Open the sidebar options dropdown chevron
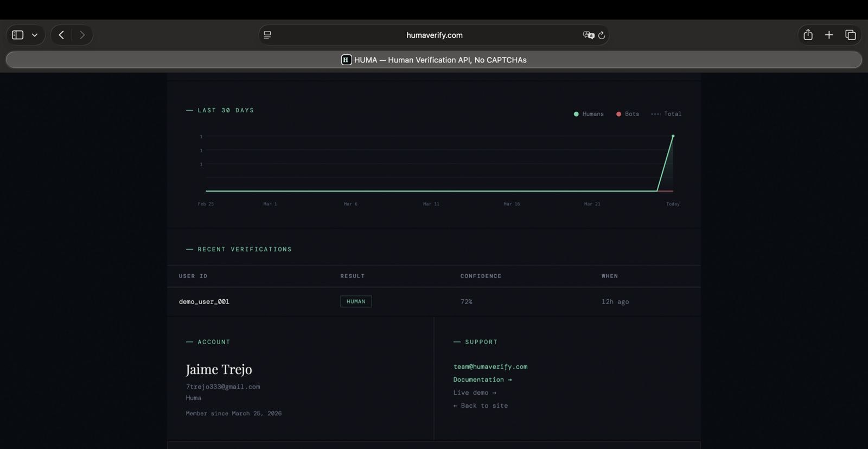868x449 pixels. pyautogui.click(x=35, y=35)
